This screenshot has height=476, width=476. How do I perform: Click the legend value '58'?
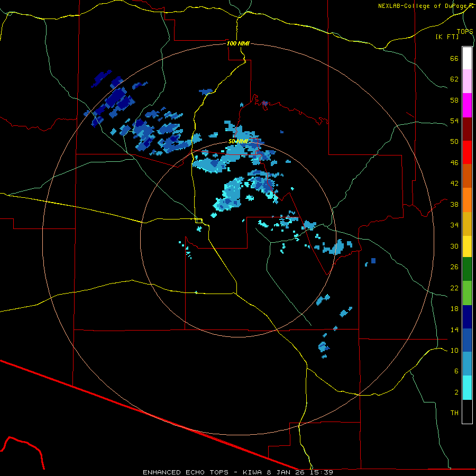coord(454,100)
